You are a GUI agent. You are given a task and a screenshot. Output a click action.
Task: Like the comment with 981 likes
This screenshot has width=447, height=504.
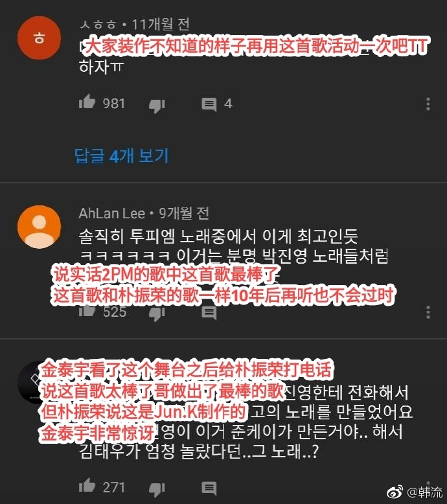87,102
